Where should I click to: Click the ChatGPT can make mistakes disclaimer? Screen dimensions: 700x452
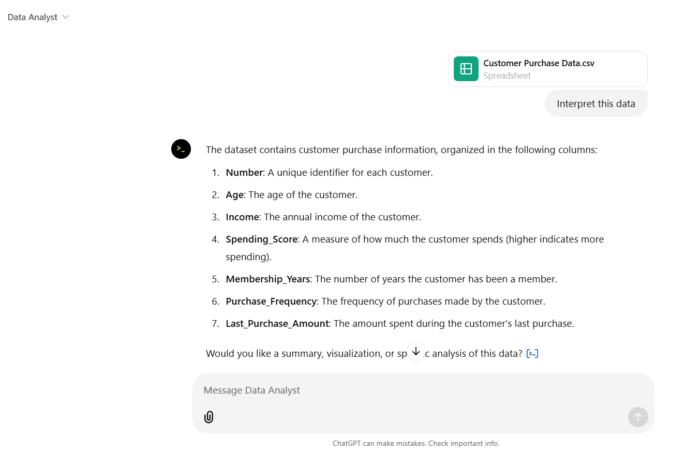(x=416, y=443)
